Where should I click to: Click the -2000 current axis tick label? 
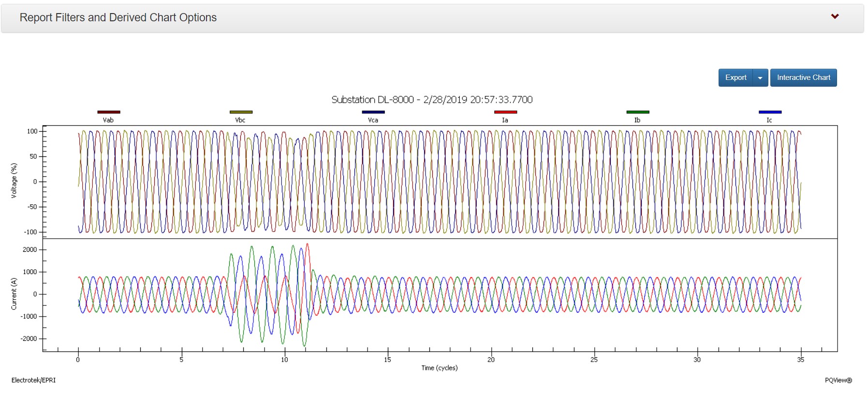[x=29, y=339]
